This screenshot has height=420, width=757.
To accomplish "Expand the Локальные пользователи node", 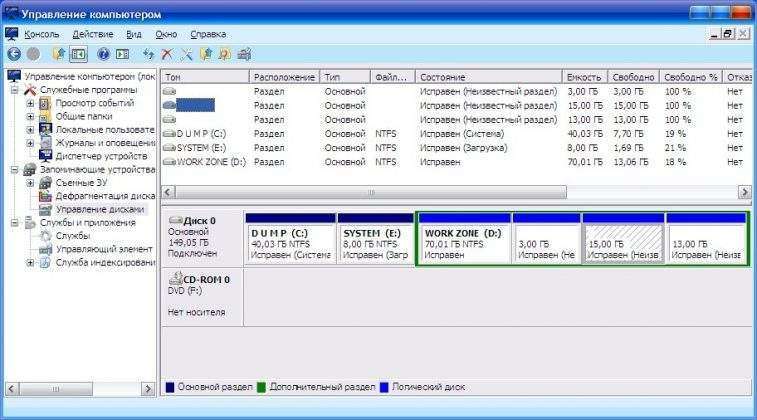I will pyautogui.click(x=30, y=130).
